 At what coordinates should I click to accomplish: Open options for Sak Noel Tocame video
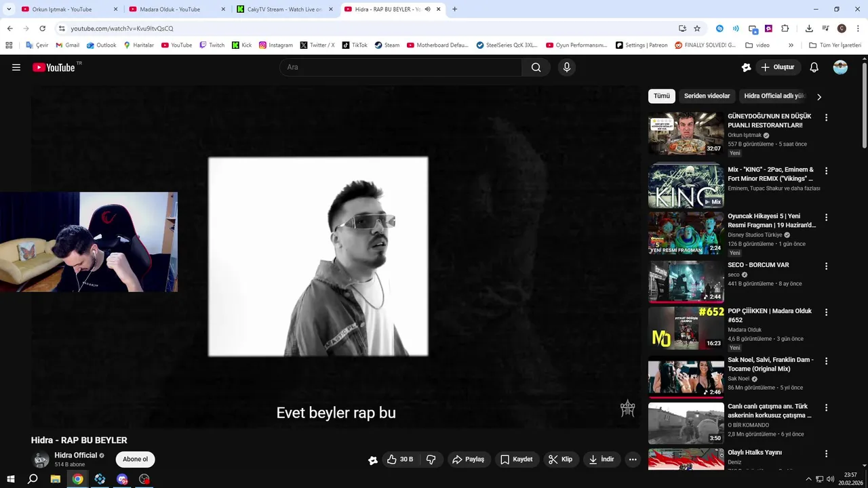(x=826, y=361)
